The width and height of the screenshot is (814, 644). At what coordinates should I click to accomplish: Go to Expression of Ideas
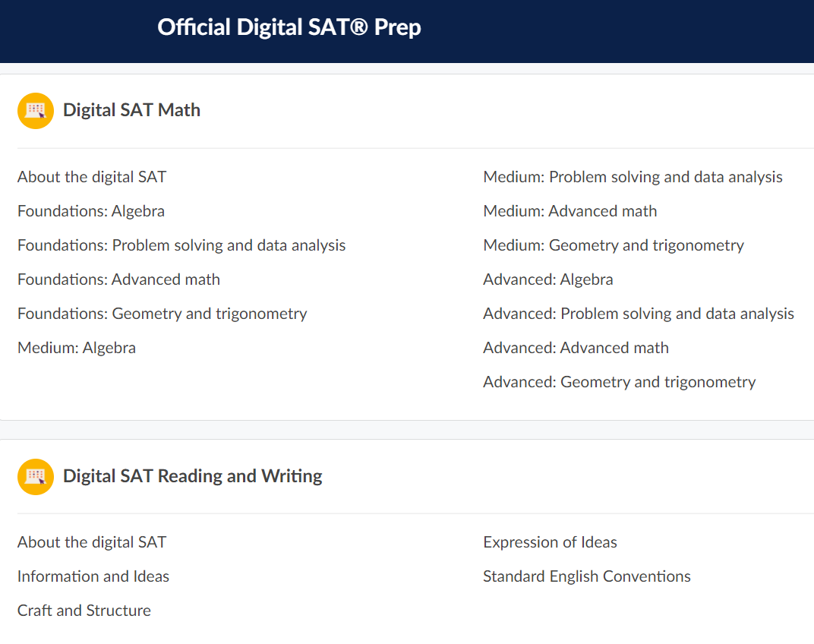click(x=550, y=542)
